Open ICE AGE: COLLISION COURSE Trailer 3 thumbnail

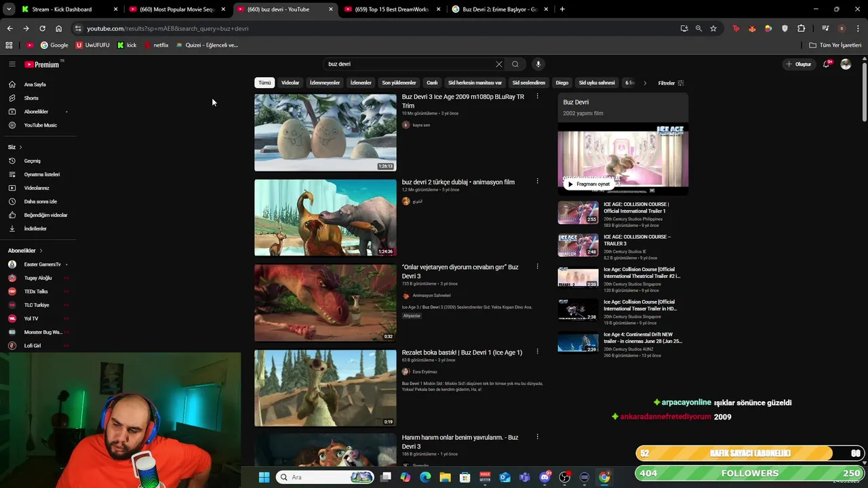578,245
